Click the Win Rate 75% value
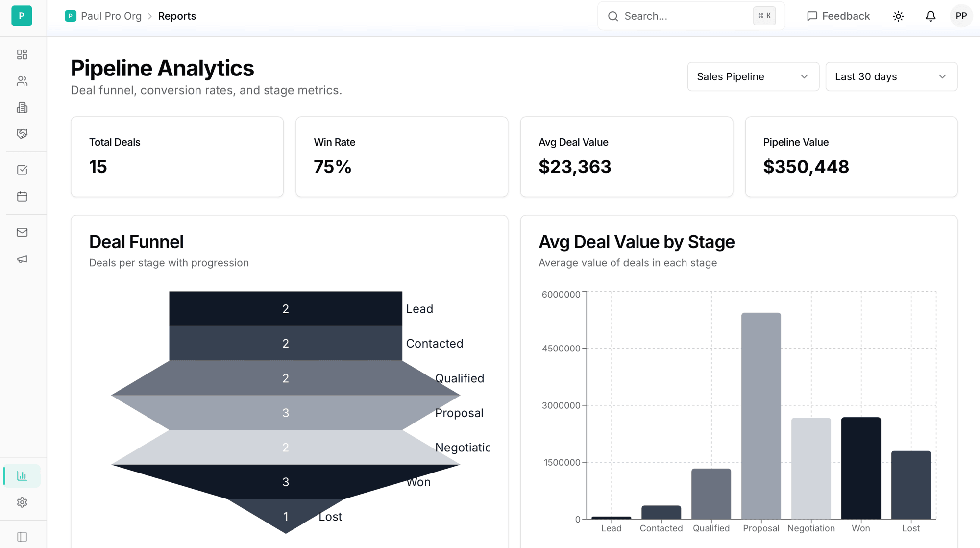The image size is (980, 548). pos(333,167)
